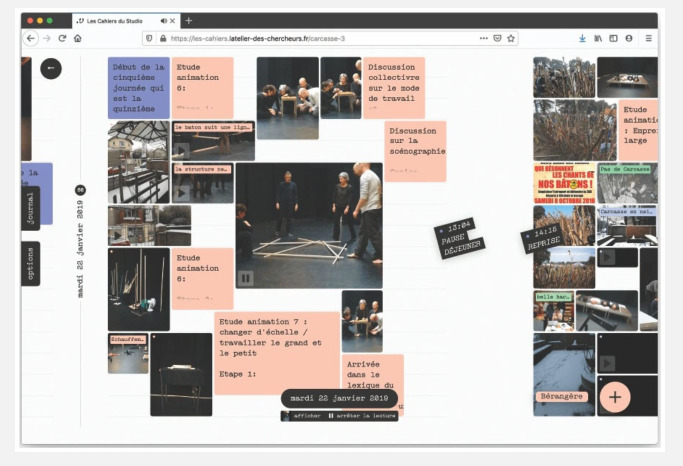Open the tracking protection shield icon
The height and width of the screenshot is (466, 683).
149,38
